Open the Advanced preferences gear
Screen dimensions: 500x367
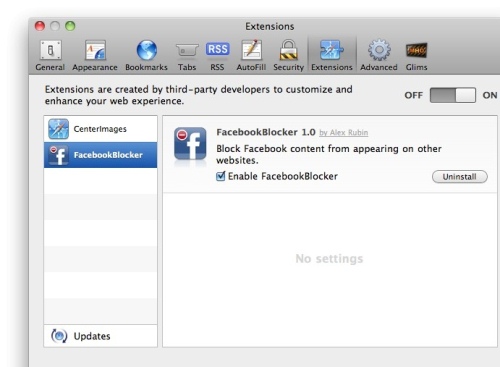pyautogui.click(x=379, y=56)
